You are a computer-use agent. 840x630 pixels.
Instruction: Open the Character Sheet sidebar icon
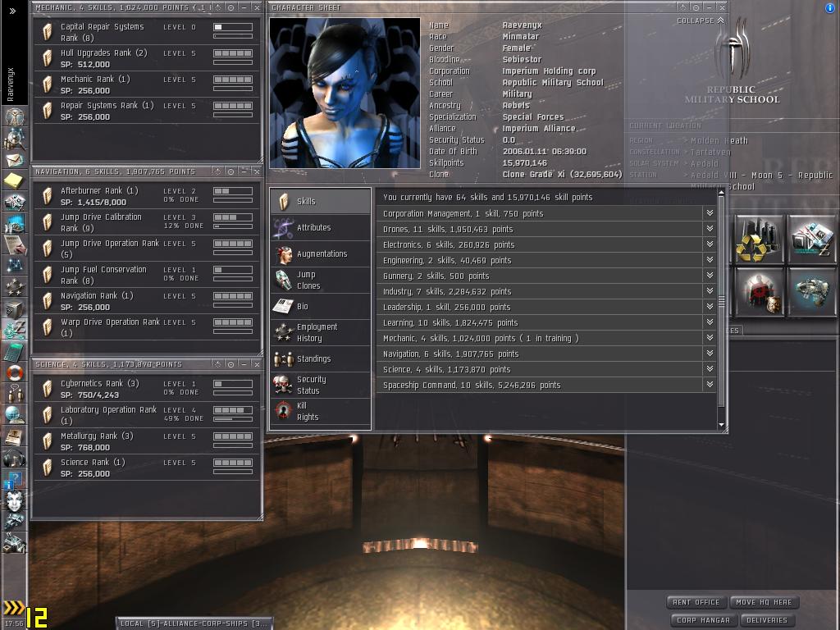[x=15, y=117]
